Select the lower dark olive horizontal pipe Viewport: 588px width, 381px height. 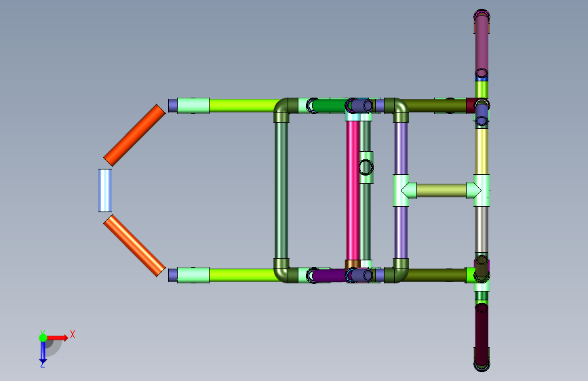pyautogui.click(x=437, y=275)
